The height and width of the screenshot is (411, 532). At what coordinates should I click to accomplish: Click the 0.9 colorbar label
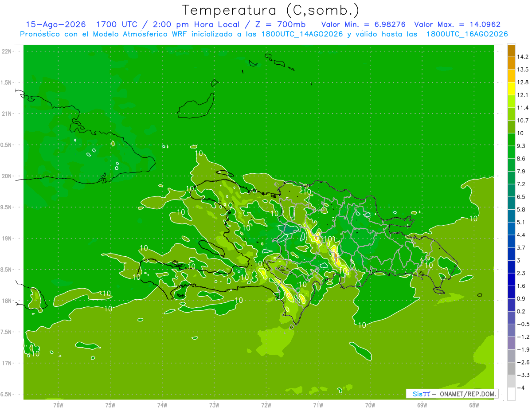521,298
